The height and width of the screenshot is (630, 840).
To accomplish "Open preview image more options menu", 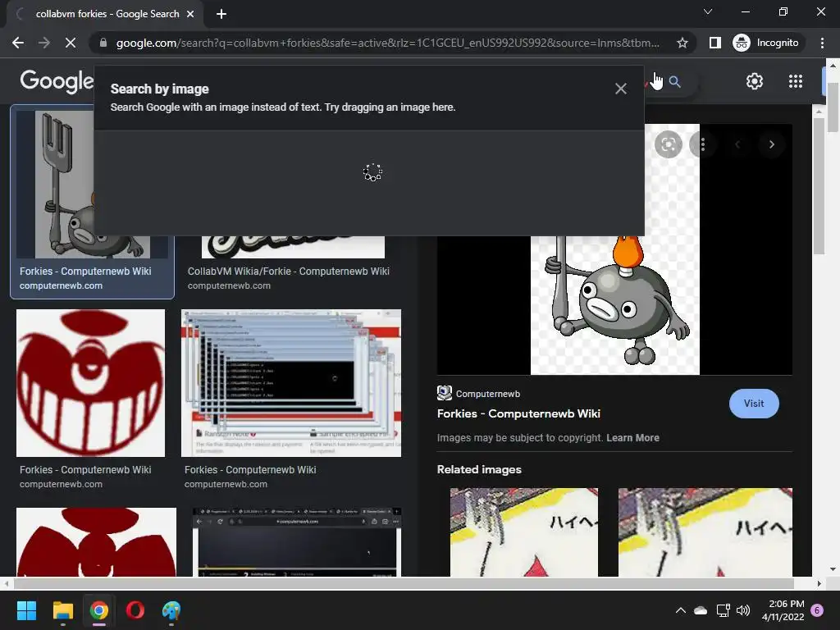I will (702, 144).
